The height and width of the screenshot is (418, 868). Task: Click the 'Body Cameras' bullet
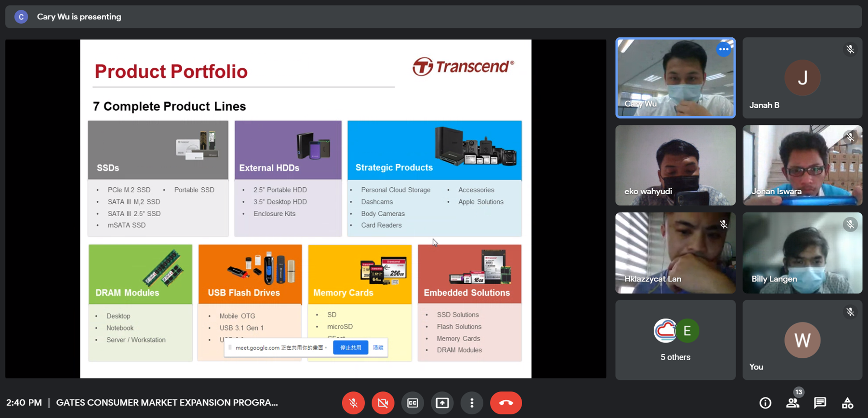click(x=383, y=214)
